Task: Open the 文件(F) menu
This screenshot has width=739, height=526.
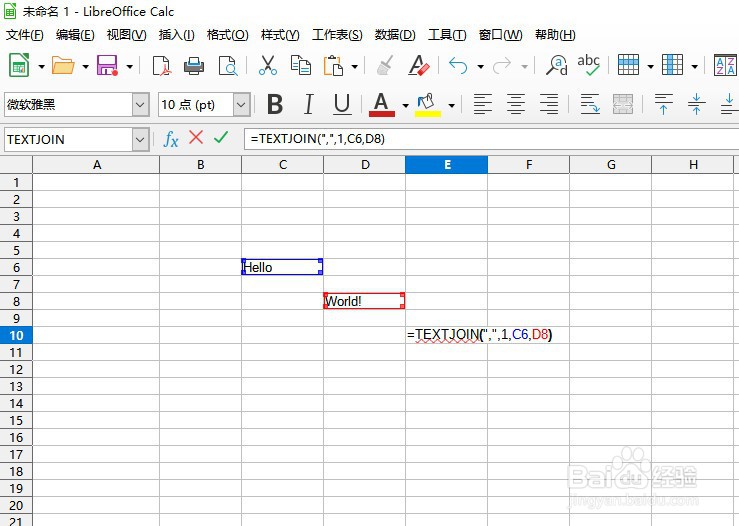Action: click(25, 35)
